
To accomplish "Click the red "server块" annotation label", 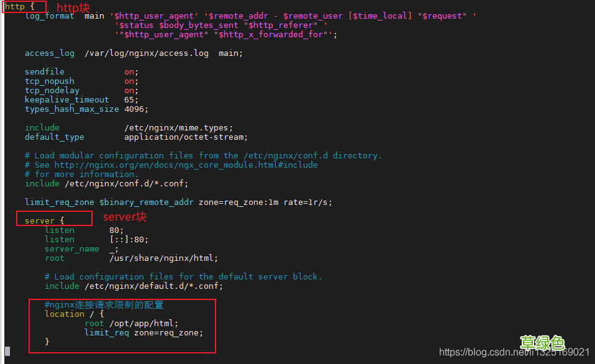I will [x=125, y=217].
